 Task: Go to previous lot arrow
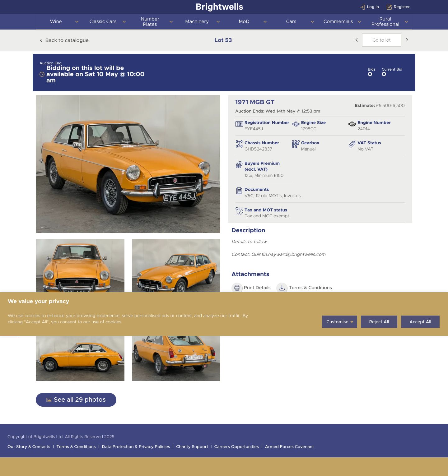coord(357,40)
